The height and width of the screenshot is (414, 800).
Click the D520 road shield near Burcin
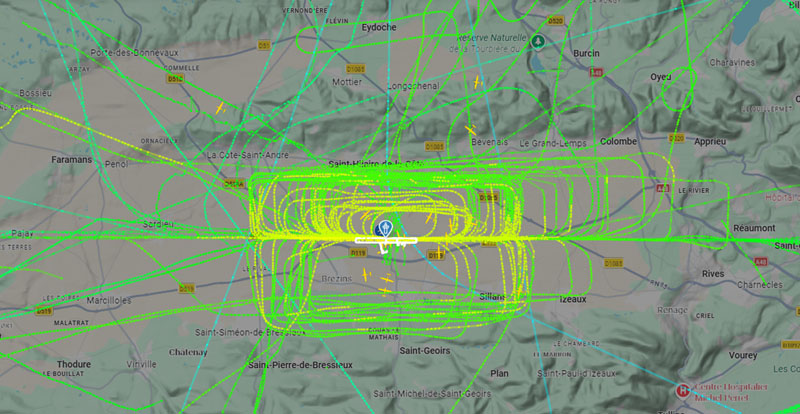[x=555, y=21]
